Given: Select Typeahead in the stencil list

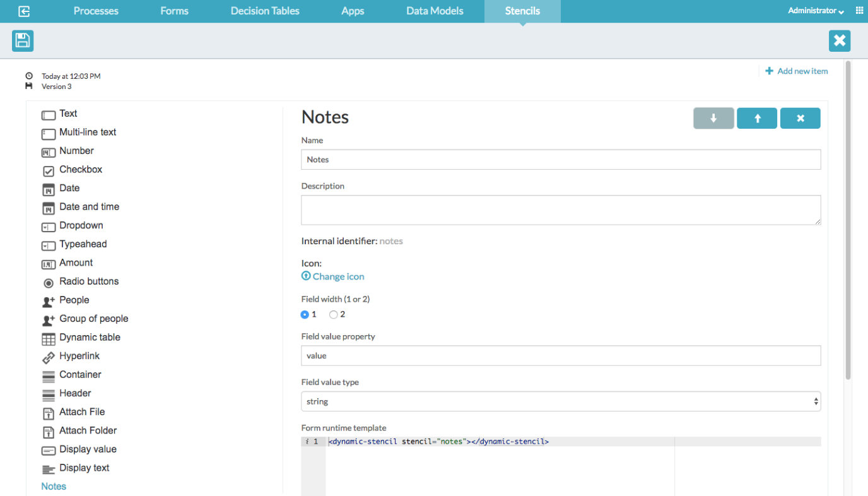Looking at the screenshot, I should (x=83, y=244).
